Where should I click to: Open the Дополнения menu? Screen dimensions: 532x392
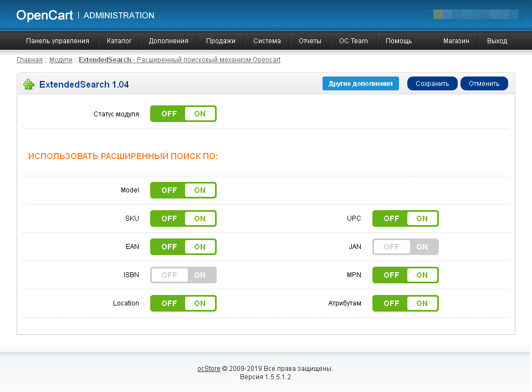click(x=168, y=40)
